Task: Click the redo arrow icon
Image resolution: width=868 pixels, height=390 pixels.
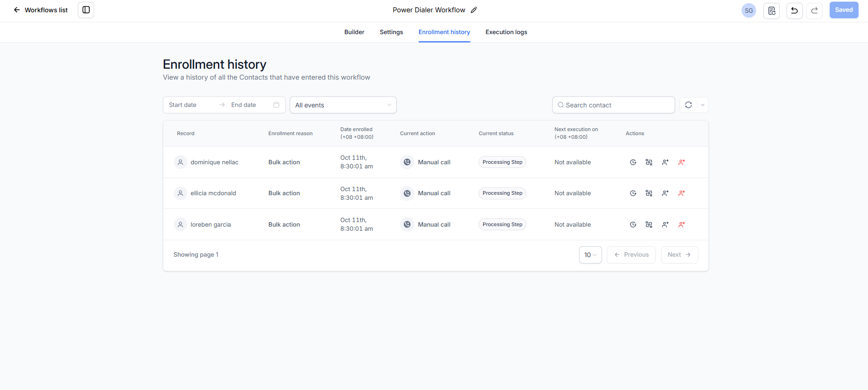Action: (814, 10)
